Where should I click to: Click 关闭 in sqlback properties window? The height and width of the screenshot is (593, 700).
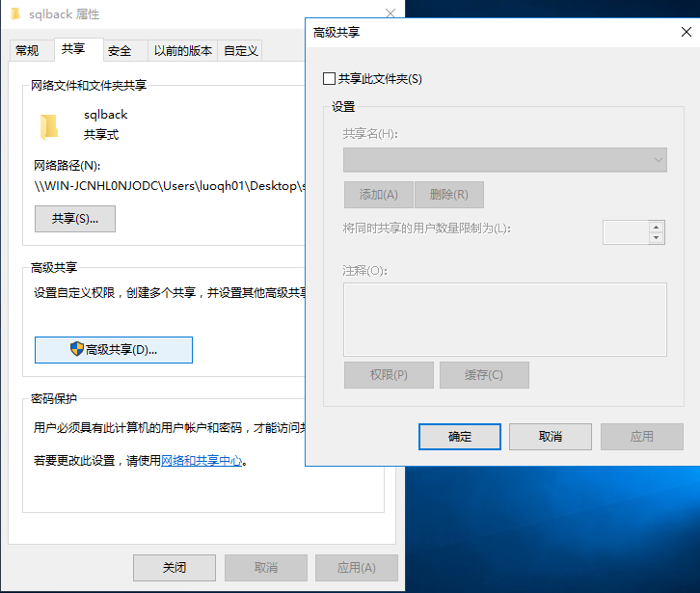coord(175,568)
